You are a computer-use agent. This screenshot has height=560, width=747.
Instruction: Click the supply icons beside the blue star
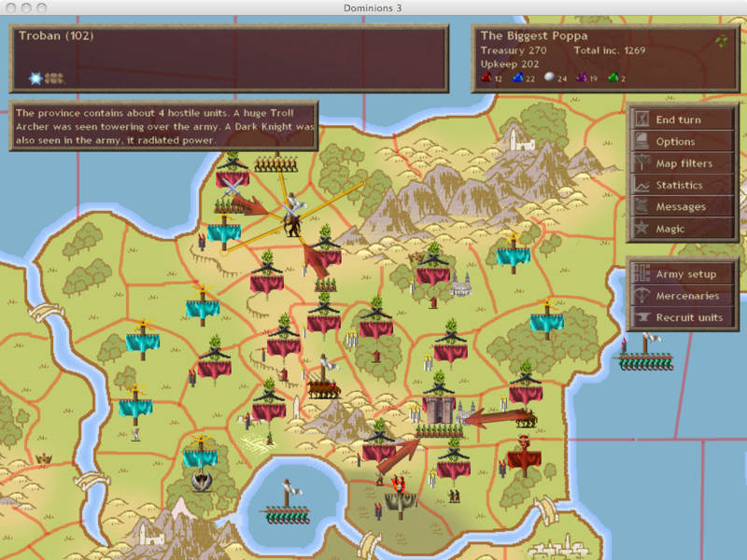coord(54,78)
